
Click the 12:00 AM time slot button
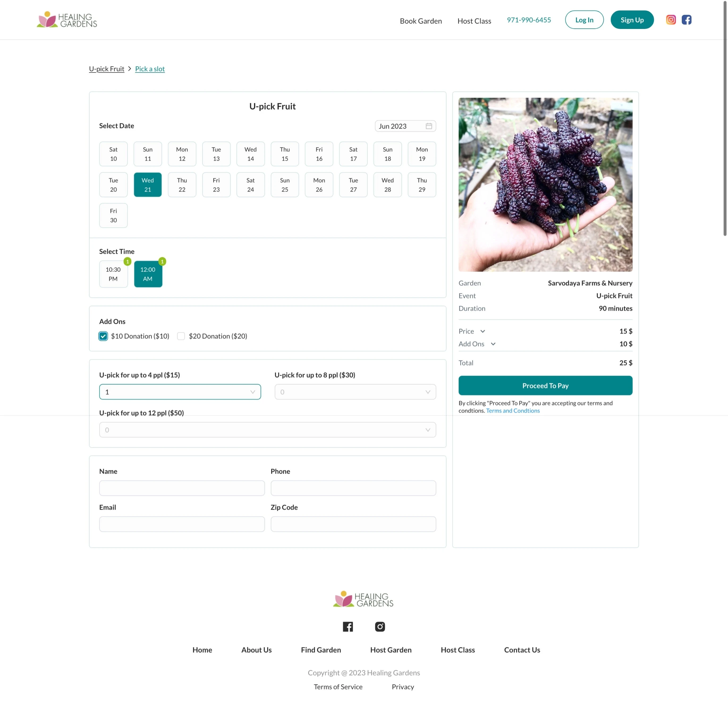pos(147,274)
